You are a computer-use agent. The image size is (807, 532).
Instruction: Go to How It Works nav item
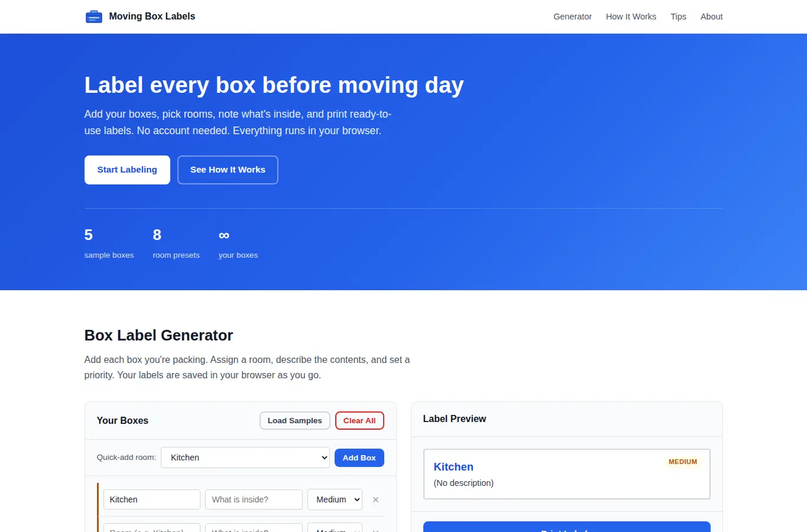(x=631, y=17)
